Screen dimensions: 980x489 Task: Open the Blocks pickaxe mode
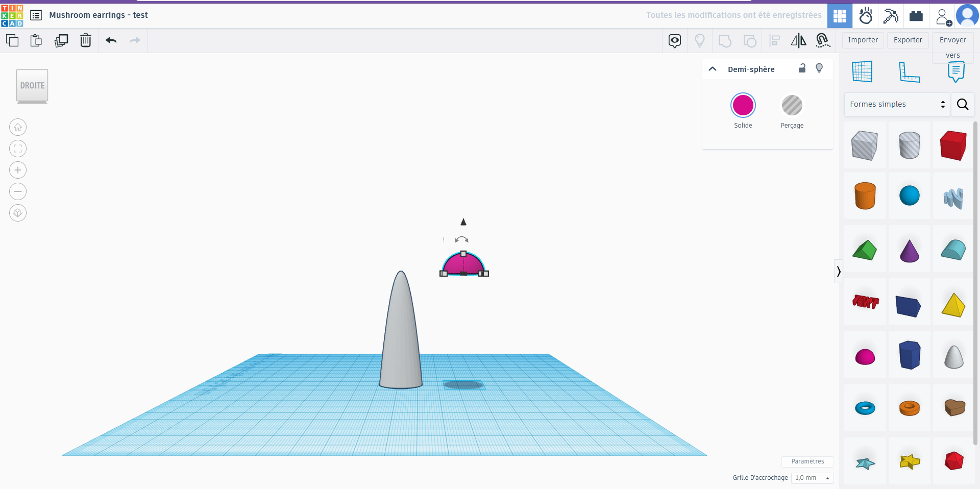tap(891, 16)
